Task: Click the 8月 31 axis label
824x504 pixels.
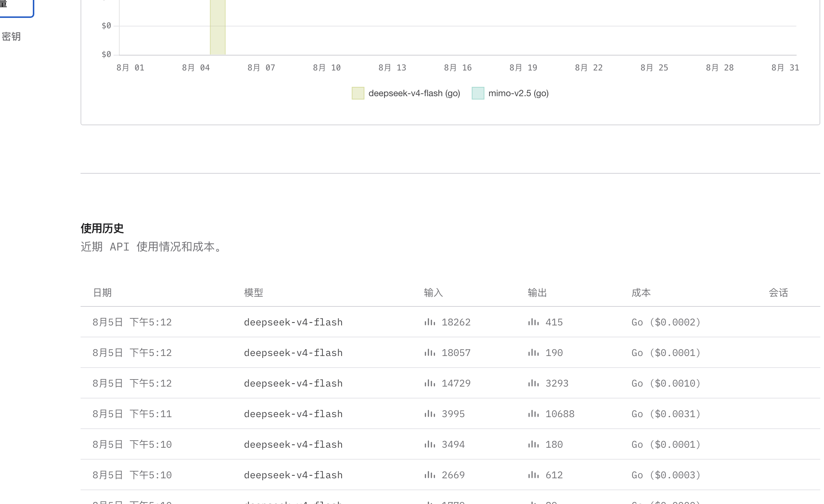Action: tap(785, 68)
